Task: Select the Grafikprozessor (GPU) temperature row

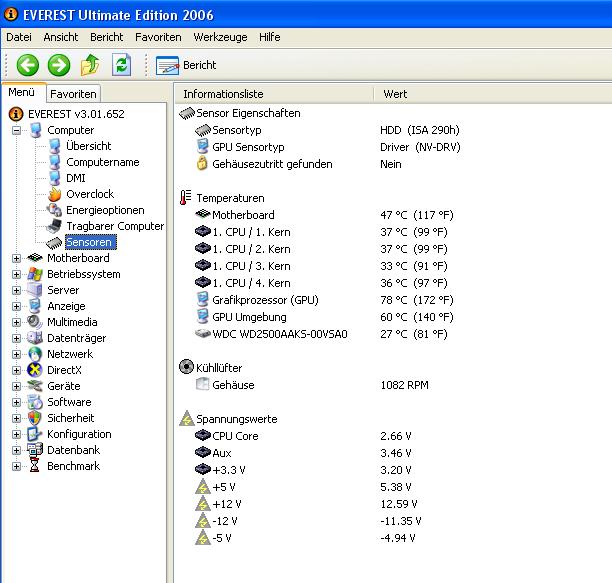Action: 324,300
